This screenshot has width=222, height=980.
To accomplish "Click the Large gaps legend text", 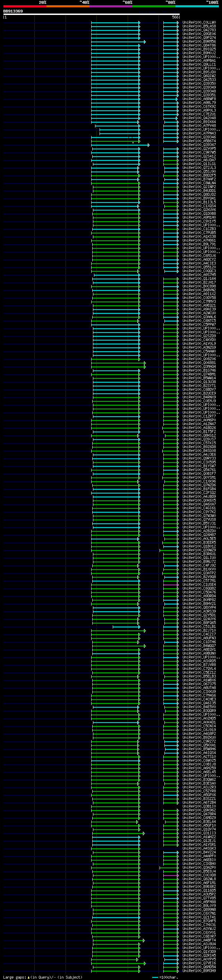I will point(43,977).
